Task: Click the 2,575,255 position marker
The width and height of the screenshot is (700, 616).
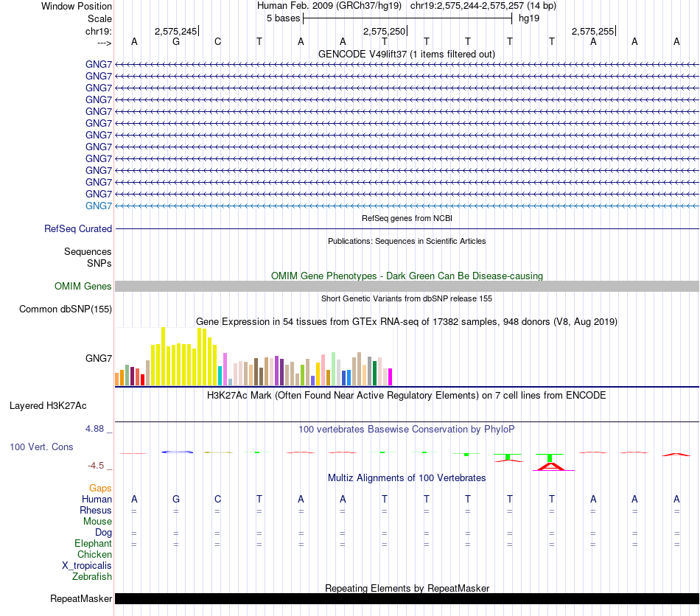Action: click(593, 31)
